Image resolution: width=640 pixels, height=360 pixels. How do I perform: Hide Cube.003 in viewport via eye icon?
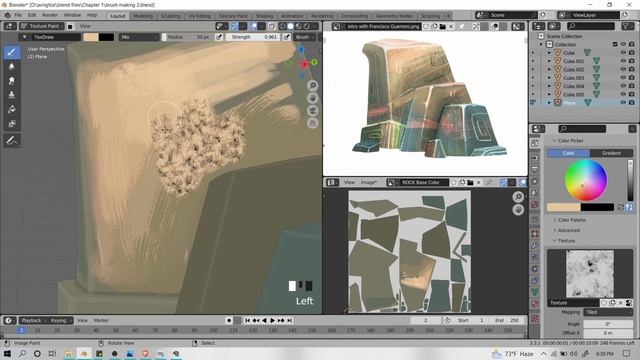(623, 78)
